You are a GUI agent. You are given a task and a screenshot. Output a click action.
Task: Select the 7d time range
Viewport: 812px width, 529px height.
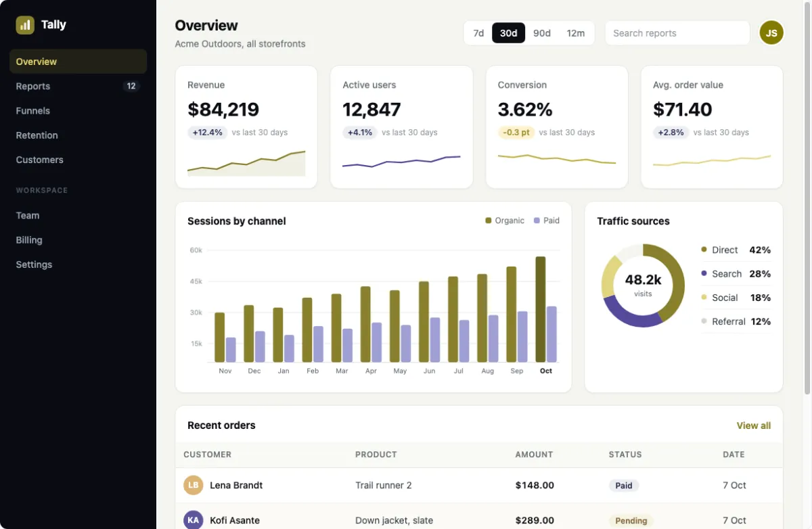click(x=478, y=33)
